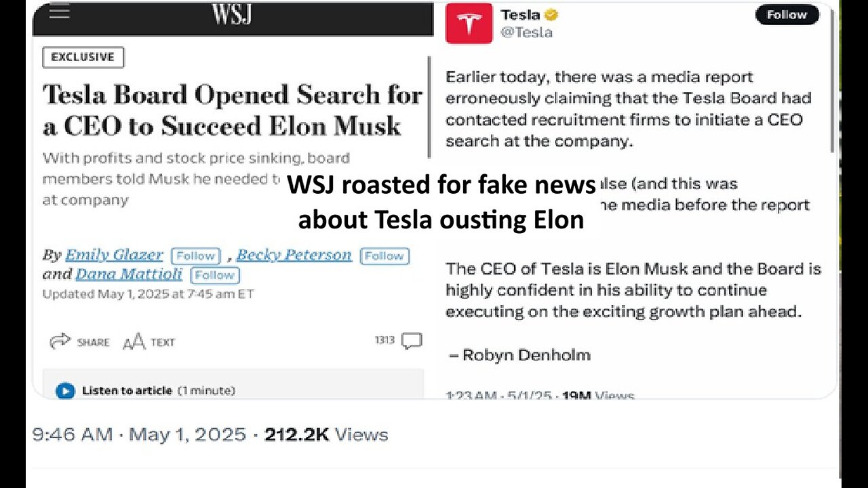The width and height of the screenshot is (868, 488).
Task: Click the EXCLUSIVE label tag
Action: click(83, 58)
